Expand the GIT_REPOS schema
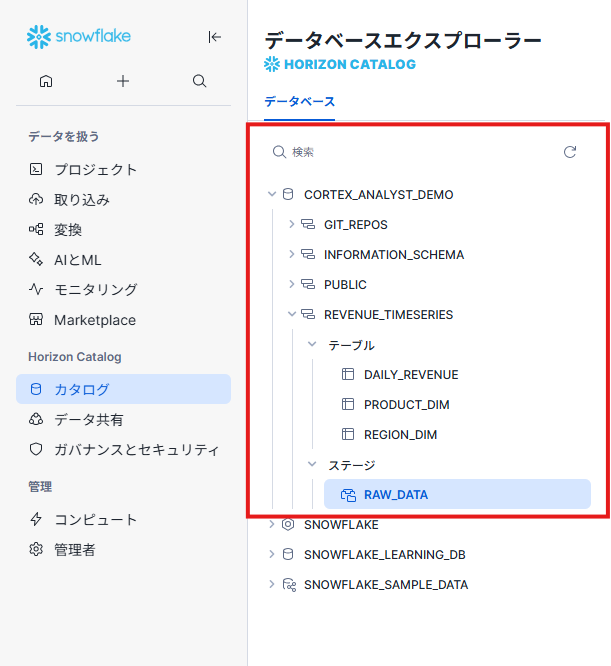 coord(291,224)
